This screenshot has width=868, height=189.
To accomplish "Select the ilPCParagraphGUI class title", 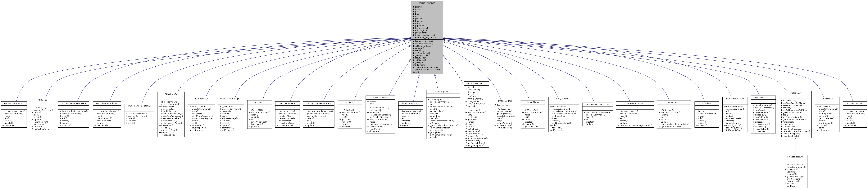I will [443, 91].
